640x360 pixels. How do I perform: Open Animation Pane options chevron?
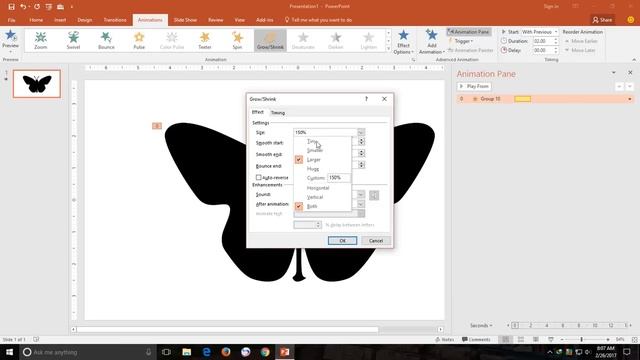pos(613,73)
